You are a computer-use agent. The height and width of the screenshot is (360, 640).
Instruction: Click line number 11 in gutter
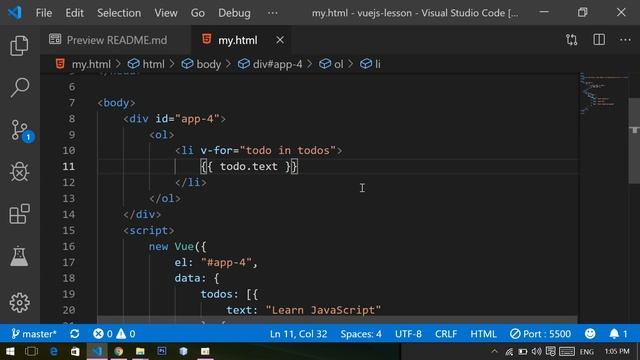(x=69, y=167)
